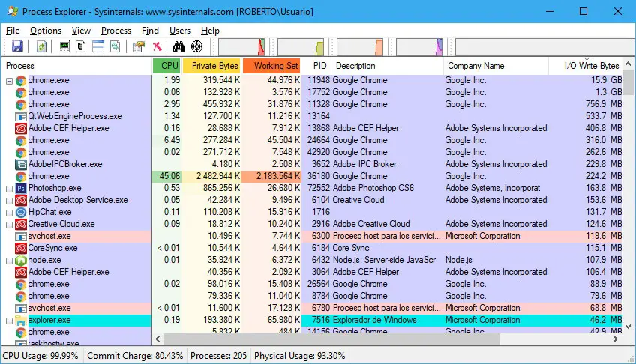This screenshot has height=364, width=636.
Task: Open the Process menu
Action: pyautogui.click(x=116, y=31)
